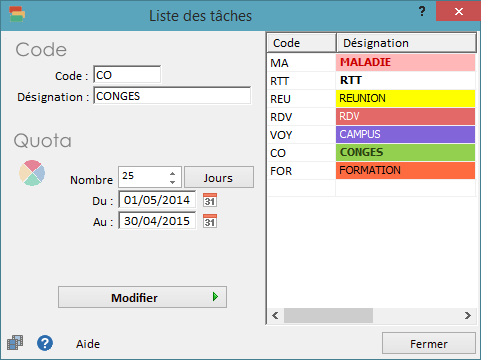Select the FOR code cell
The width and height of the screenshot is (481, 360).
[301, 171]
